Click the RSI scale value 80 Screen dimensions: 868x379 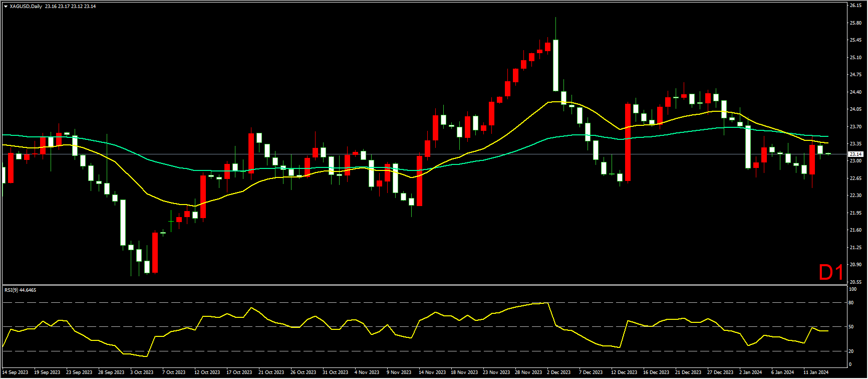pyautogui.click(x=852, y=303)
